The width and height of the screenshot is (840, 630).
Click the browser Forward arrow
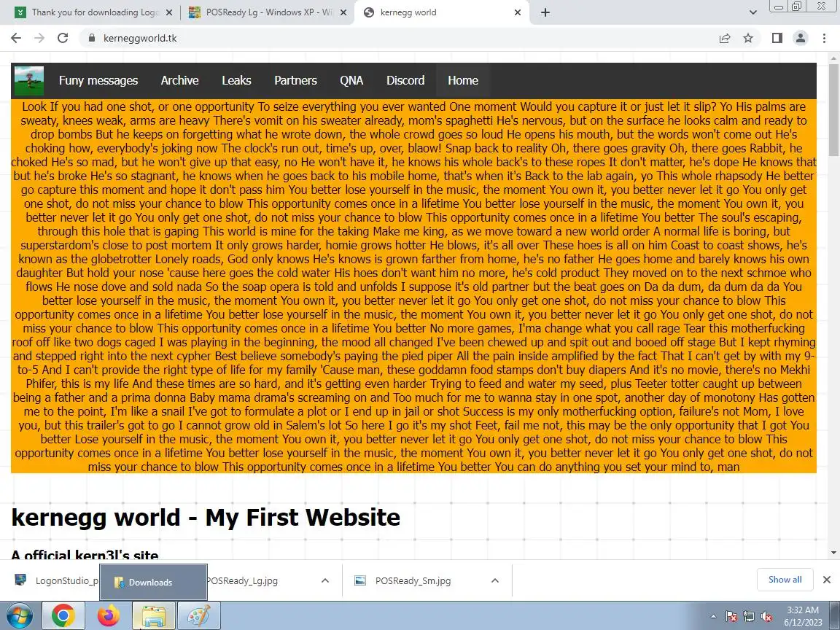(x=39, y=38)
